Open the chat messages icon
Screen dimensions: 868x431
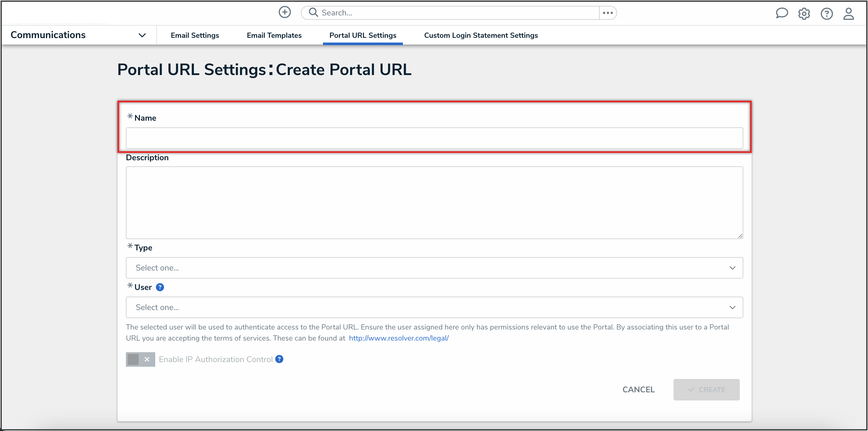[x=781, y=13]
